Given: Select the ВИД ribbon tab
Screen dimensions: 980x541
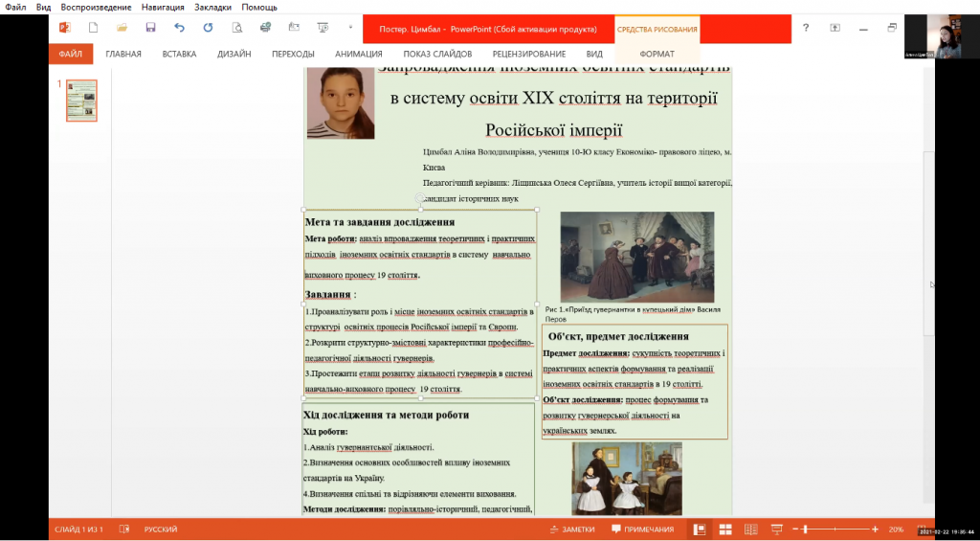Looking at the screenshot, I should (x=594, y=54).
